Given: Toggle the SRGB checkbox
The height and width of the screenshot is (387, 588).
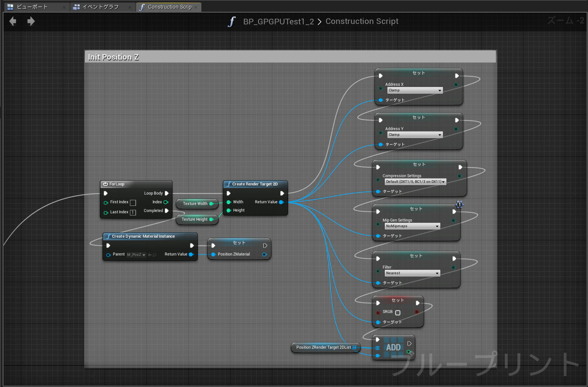Looking at the screenshot, I should click(398, 313).
